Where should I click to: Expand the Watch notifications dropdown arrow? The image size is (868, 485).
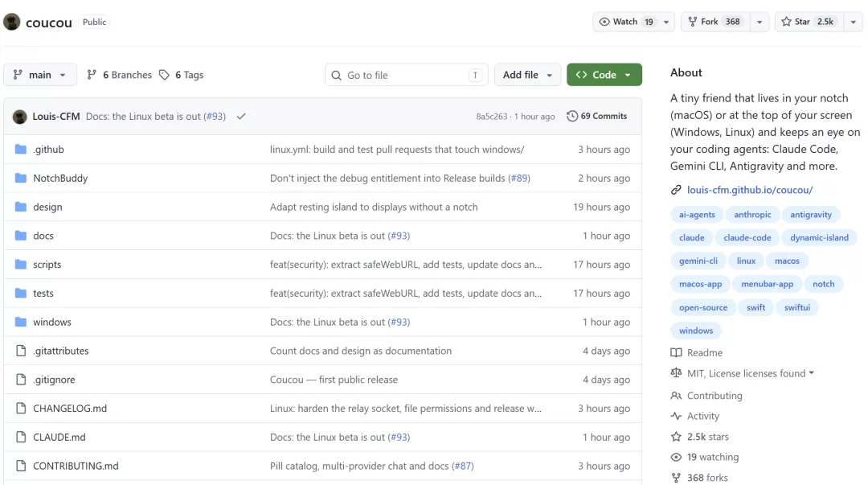(x=666, y=23)
